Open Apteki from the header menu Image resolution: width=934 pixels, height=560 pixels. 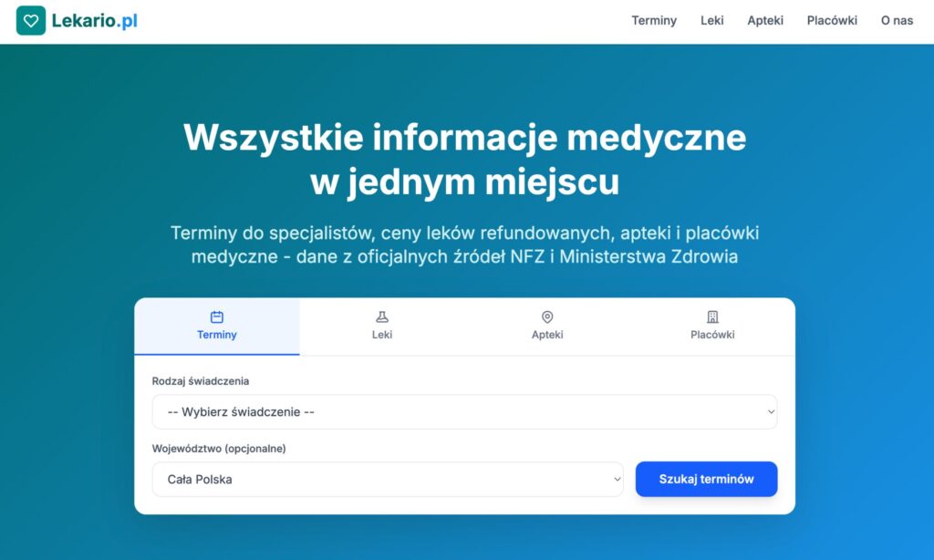point(765,21)
